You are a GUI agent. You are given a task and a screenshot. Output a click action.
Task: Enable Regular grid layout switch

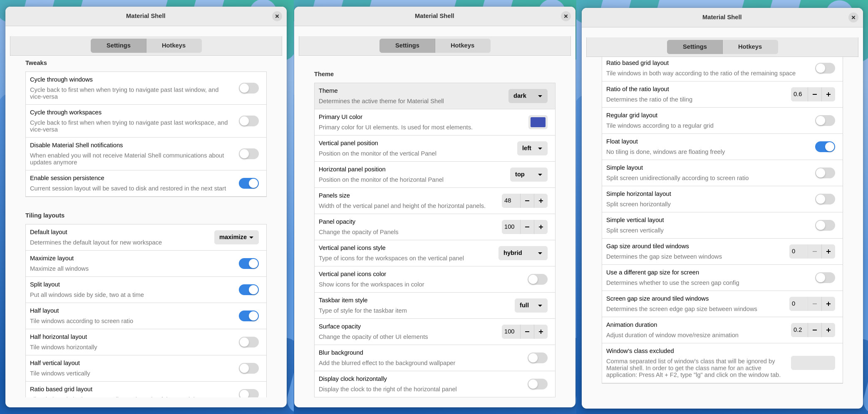[x=825, y=121]
